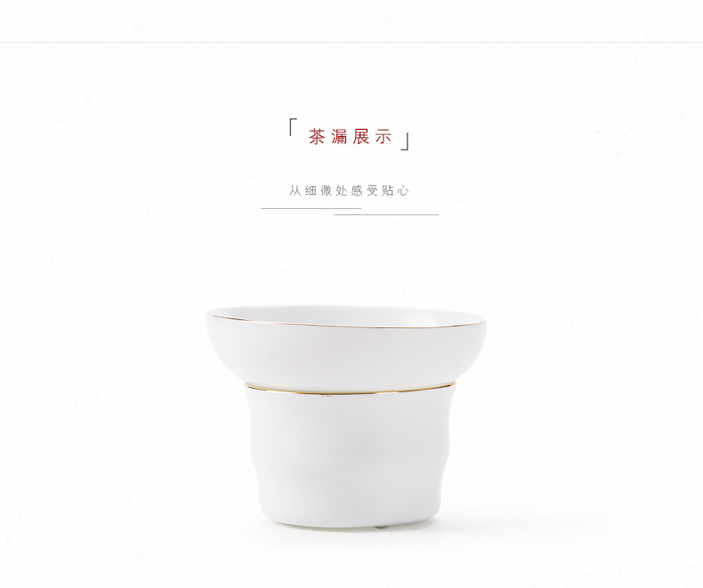Click the character 漏 in the heading

(x=339, y=136)
